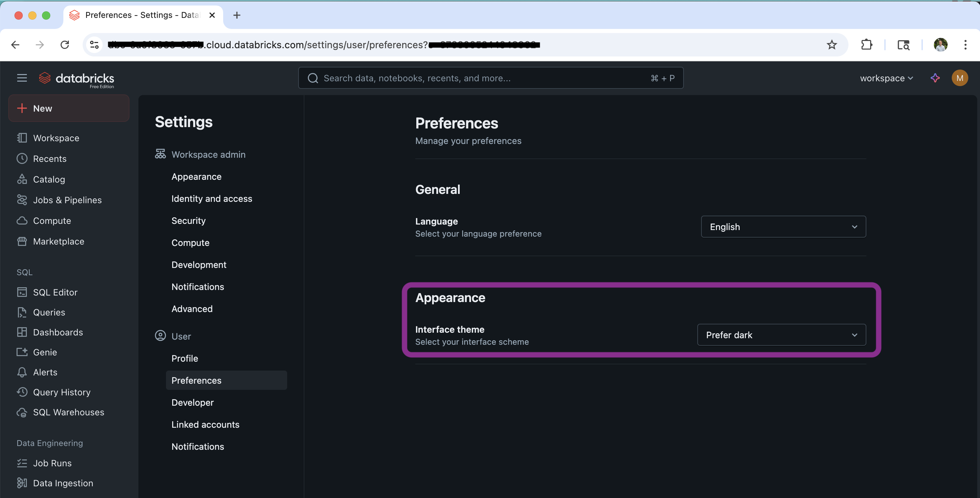Click the Dashboards grid icon
The image size is (980, 498).
pos(22,332)
